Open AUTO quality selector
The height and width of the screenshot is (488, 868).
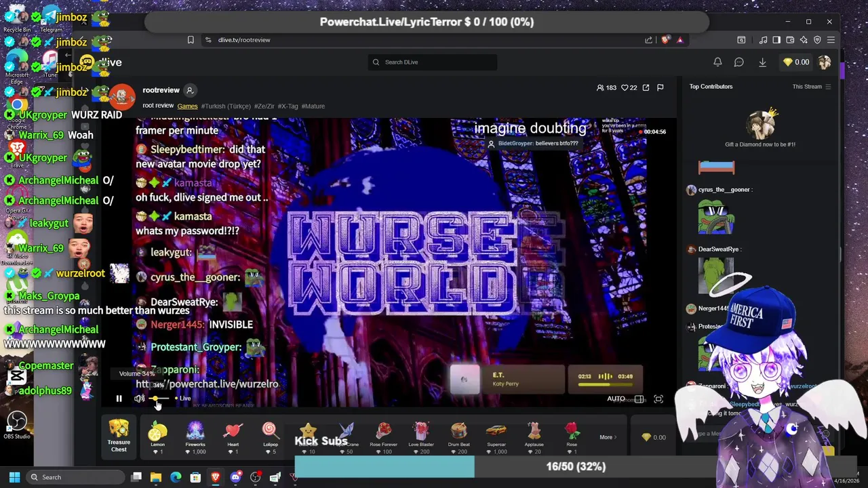point(616,399)
